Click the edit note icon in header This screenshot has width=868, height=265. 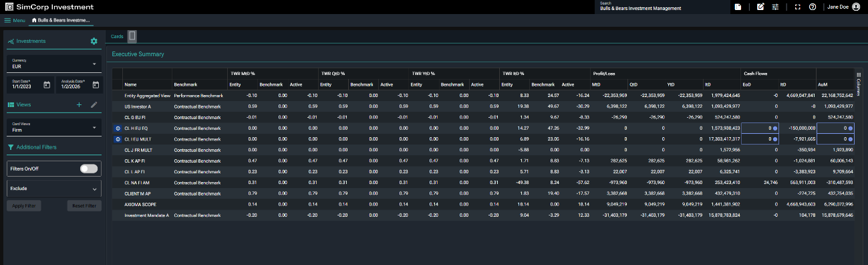760,7
